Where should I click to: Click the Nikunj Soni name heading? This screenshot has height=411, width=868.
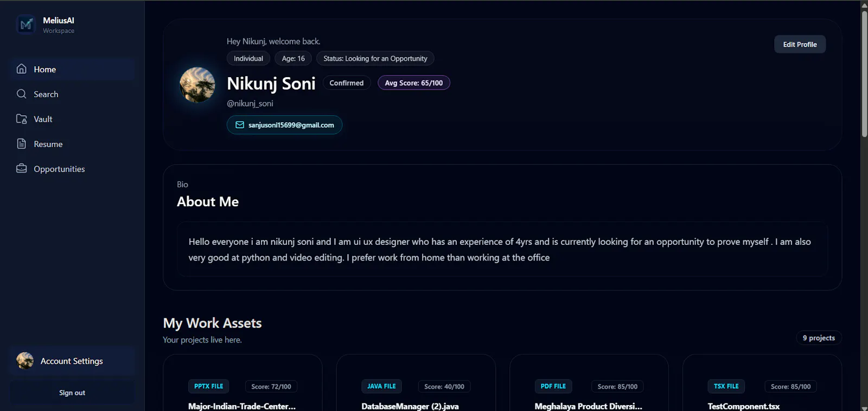point(271,84)
